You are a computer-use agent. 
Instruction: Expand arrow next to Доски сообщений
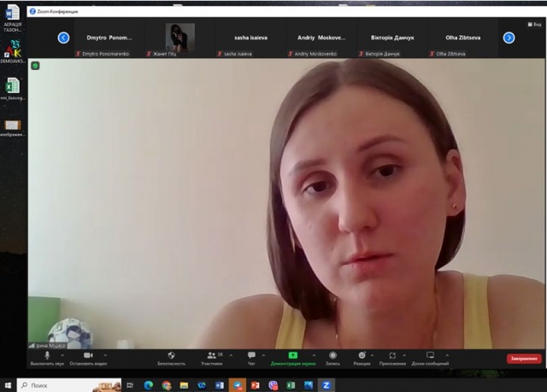[x=447, y=355]
